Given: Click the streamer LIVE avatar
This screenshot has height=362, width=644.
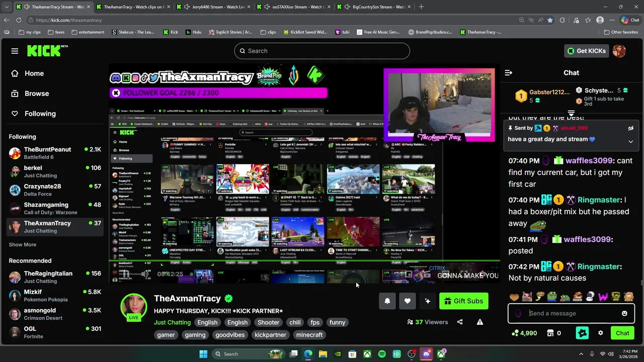Looking at the screenshot, I should (133, 306).
